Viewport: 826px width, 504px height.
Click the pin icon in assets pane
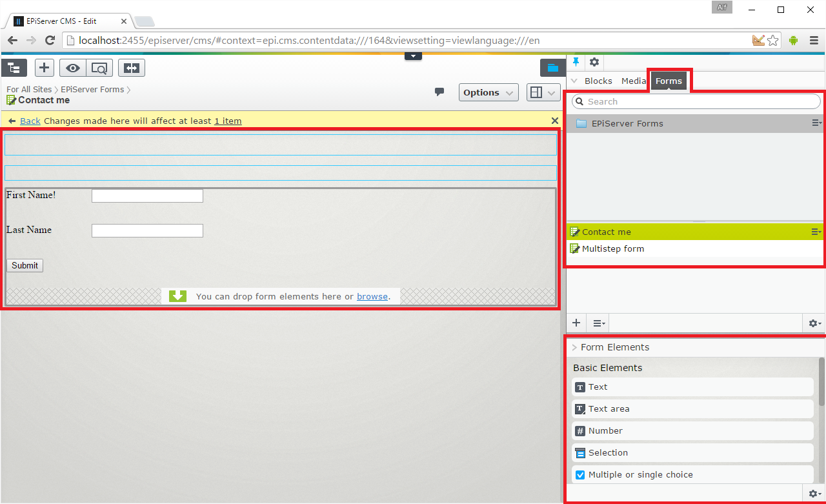pos(576,62)
